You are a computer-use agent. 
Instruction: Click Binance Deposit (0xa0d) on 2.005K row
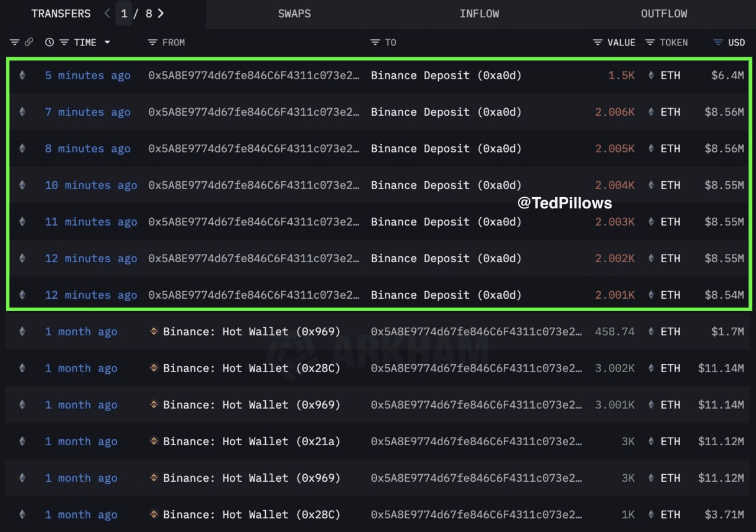446,149
